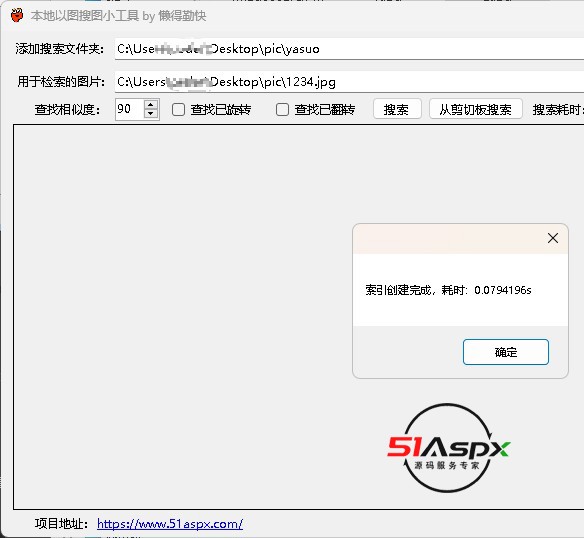Click the 索引创建完成 message text
Screen dimensions: 584x538
pos(448,290)
